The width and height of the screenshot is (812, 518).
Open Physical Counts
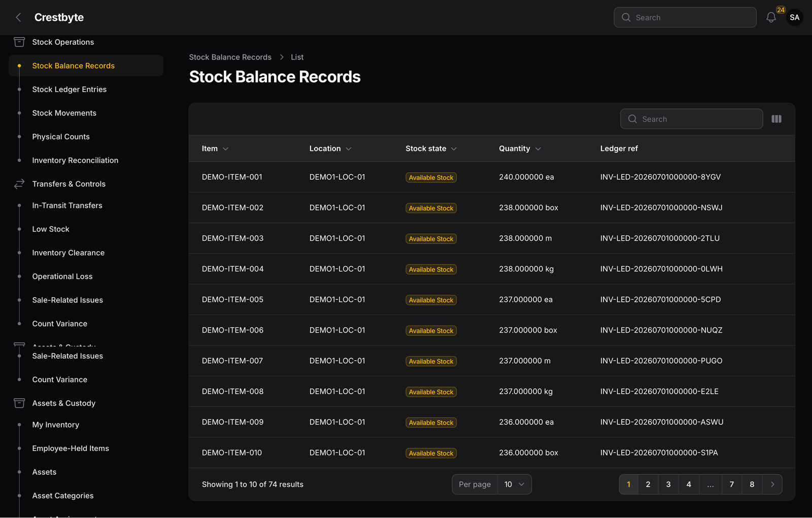[61, 137]
